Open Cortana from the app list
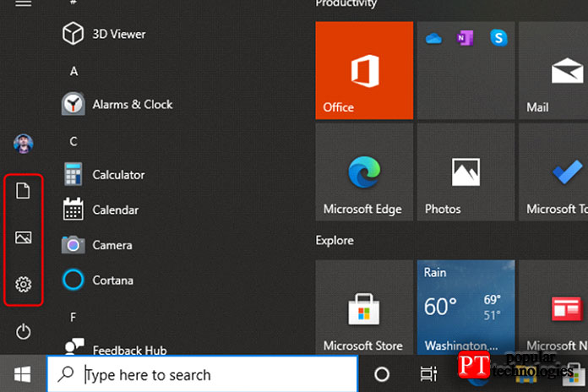588x392 pixels. click(x=97, y=280)
